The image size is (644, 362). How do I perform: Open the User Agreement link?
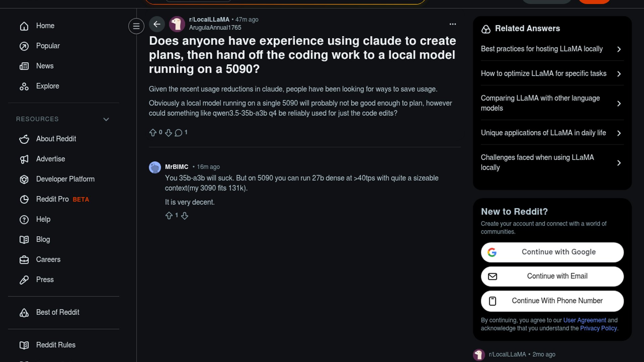tap(584, 320)
